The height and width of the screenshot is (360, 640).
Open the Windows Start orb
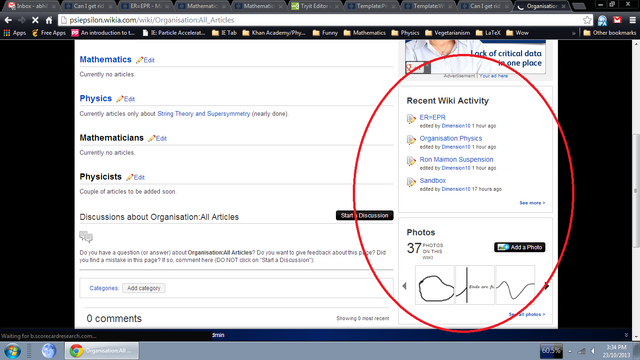click(x=12, y=351)
